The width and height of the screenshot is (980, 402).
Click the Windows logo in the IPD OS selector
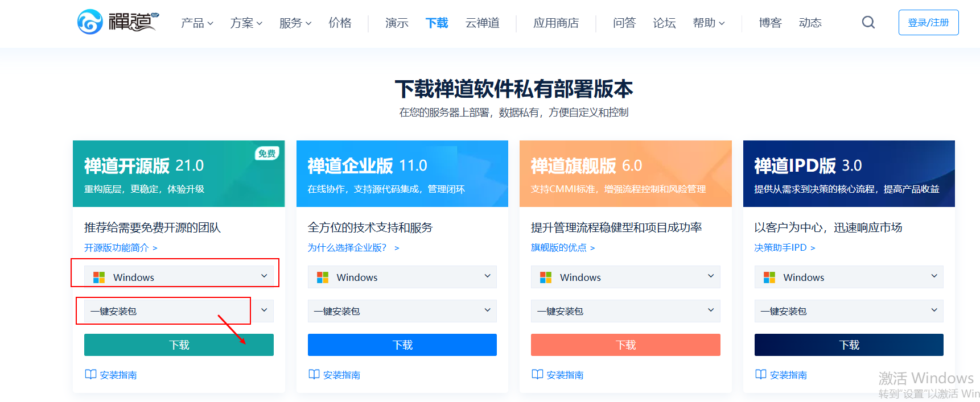pos(769,277)
